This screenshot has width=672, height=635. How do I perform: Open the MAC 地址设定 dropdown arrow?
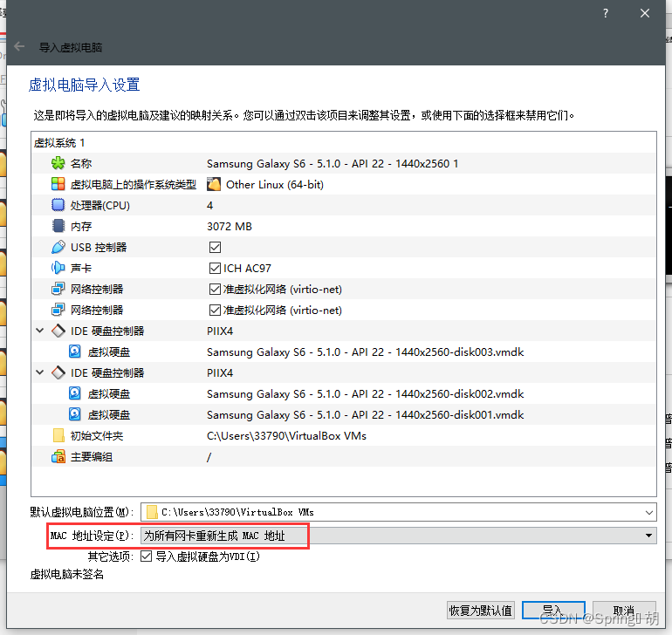coord(648,536)
